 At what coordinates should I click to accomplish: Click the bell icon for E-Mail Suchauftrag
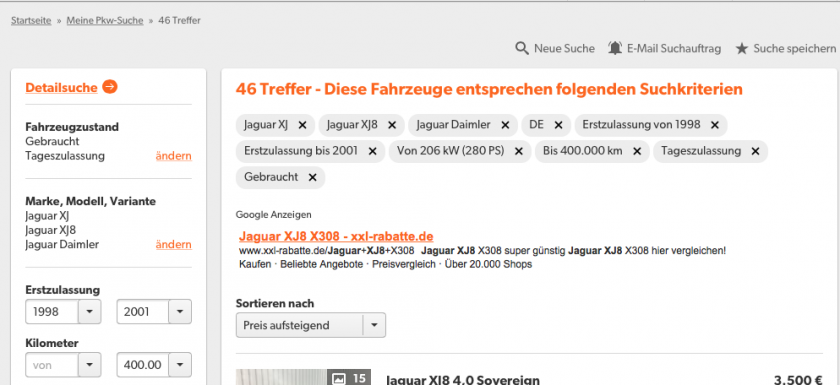click(x=615, y=48)
